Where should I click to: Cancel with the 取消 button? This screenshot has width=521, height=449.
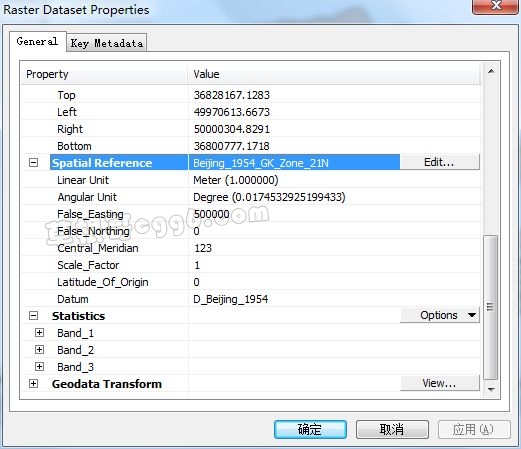[392, 429]
